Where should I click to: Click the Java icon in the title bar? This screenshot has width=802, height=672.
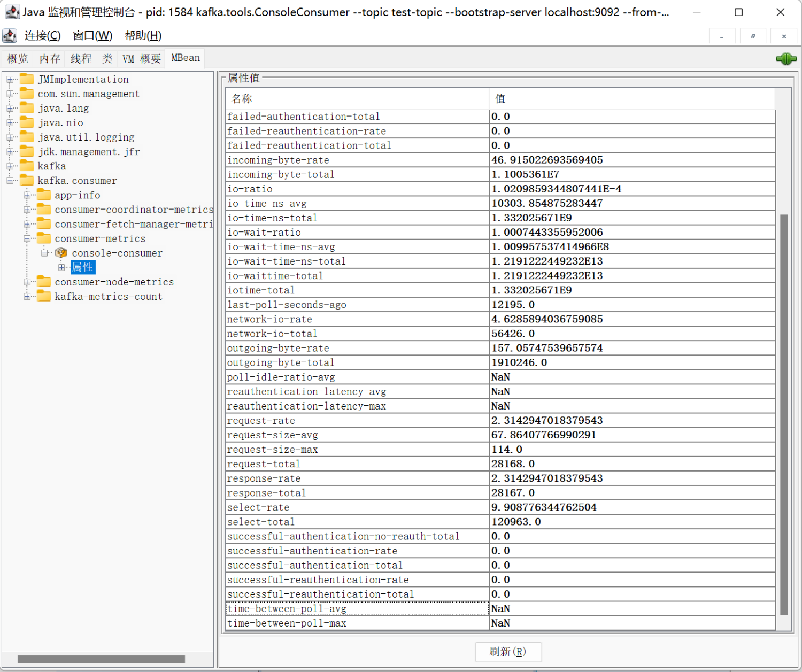pyautogui.click(x=13, y=12)
